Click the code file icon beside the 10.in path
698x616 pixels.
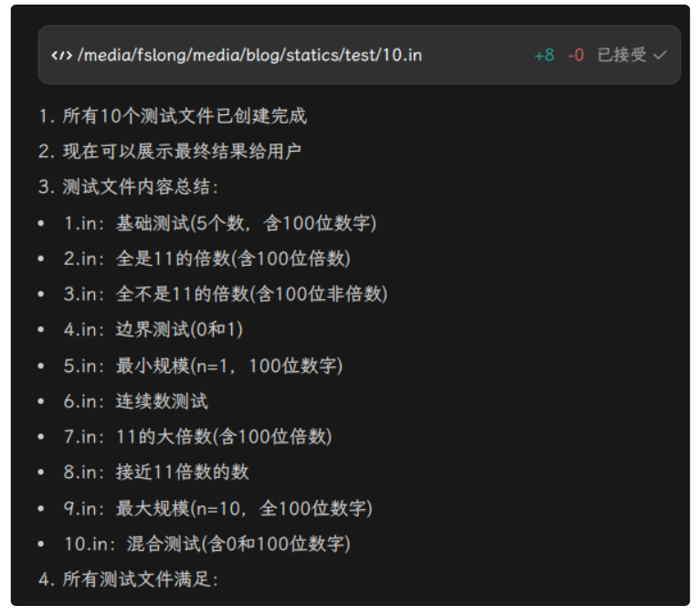61,55
